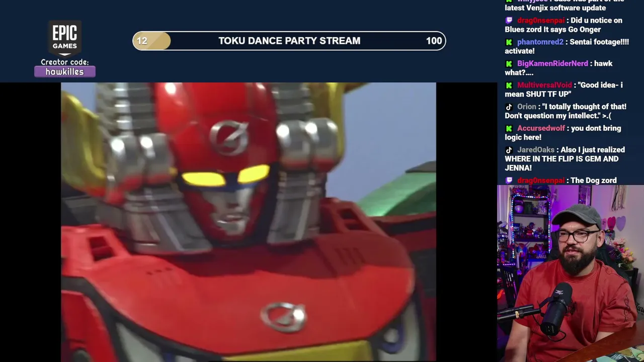Screen dimensions: 644x362
Task: Click the "Good idea- i mean SHUT TF UP" message
Action: (x=563, y=90)
